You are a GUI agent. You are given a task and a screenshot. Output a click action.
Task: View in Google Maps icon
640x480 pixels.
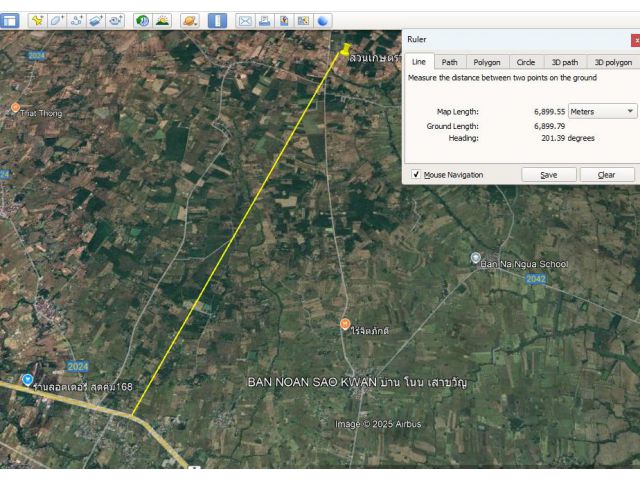point(303,21)
